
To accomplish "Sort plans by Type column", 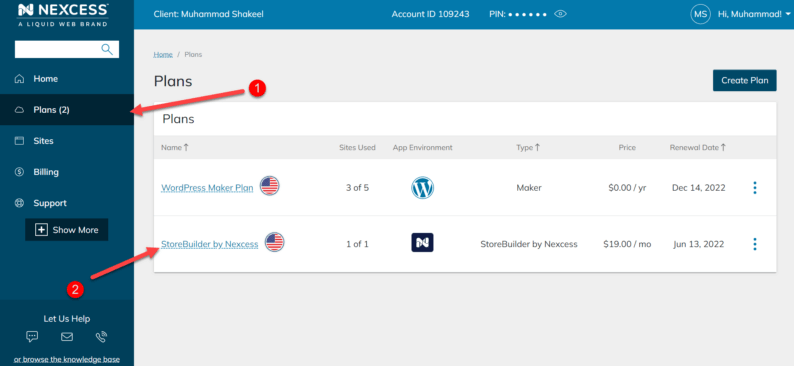I will [528, 147].
